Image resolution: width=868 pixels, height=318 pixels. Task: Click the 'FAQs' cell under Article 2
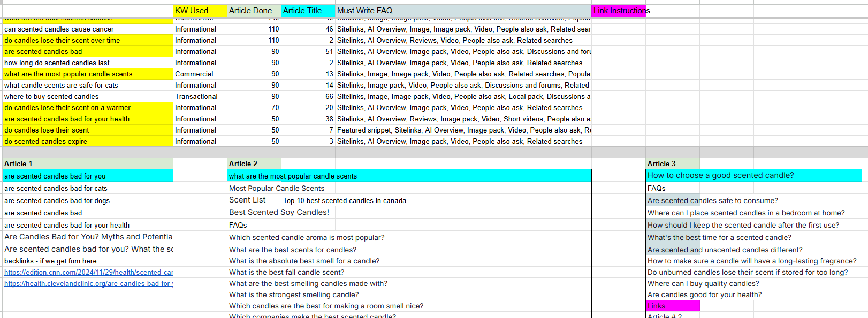254,226
